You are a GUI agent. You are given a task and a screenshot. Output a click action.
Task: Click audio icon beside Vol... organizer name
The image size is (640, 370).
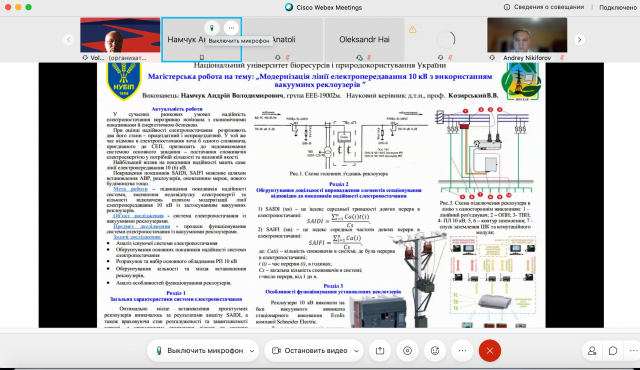tap(84, 58)
